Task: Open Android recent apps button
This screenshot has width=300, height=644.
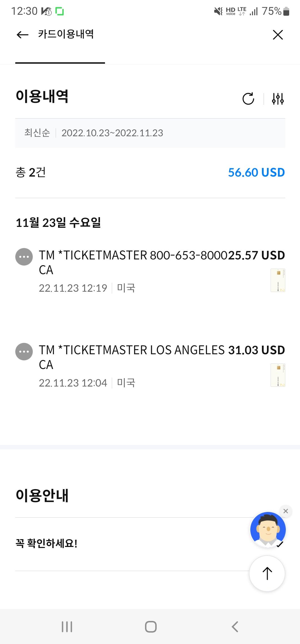Action: 67,627
